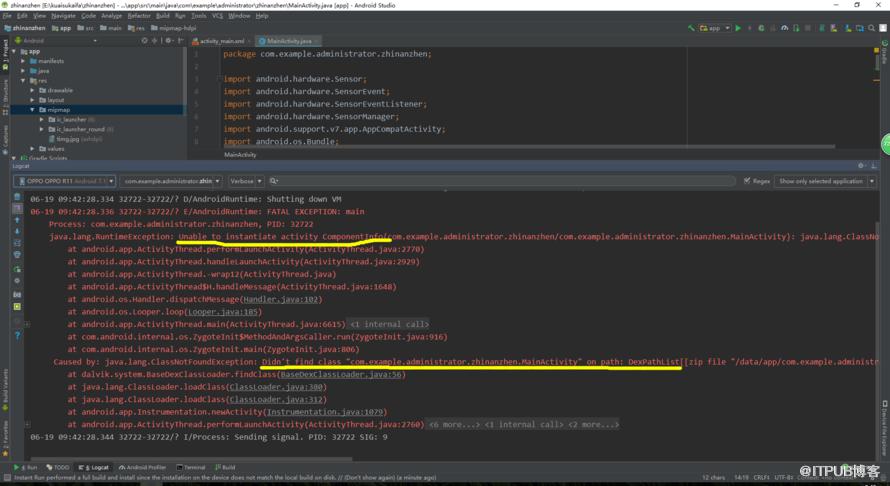This screenshot has width=890, height=486.
Task: Clear logcat using the trash icon
Action: (x=17, y=197)
